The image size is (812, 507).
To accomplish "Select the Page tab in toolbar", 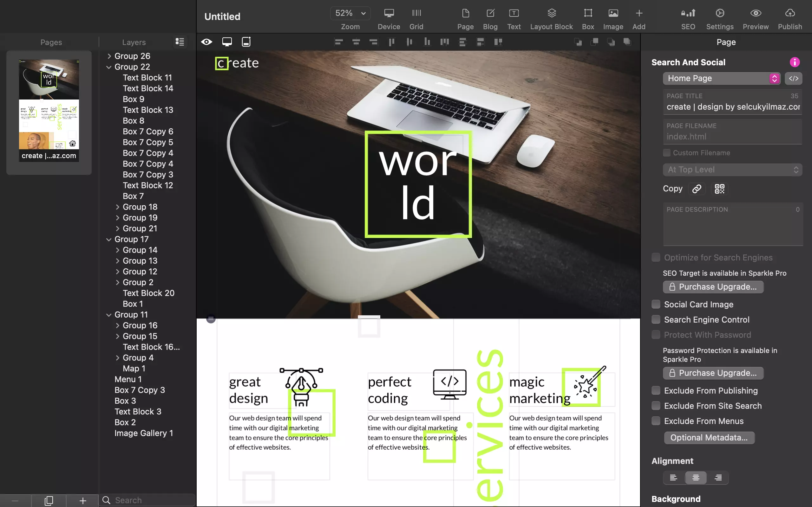I will click(465, 17).
